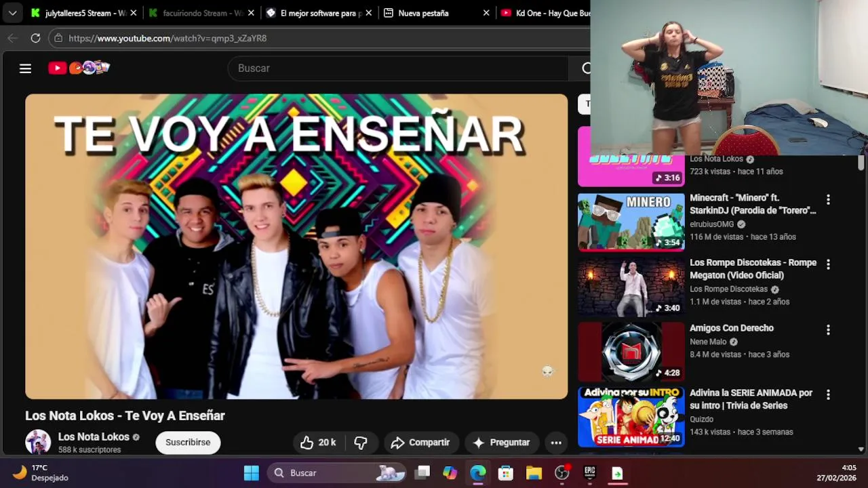Subscribe to Los Nota Lokos with Suscribirse
868x488 pixels.
(188, 443)
